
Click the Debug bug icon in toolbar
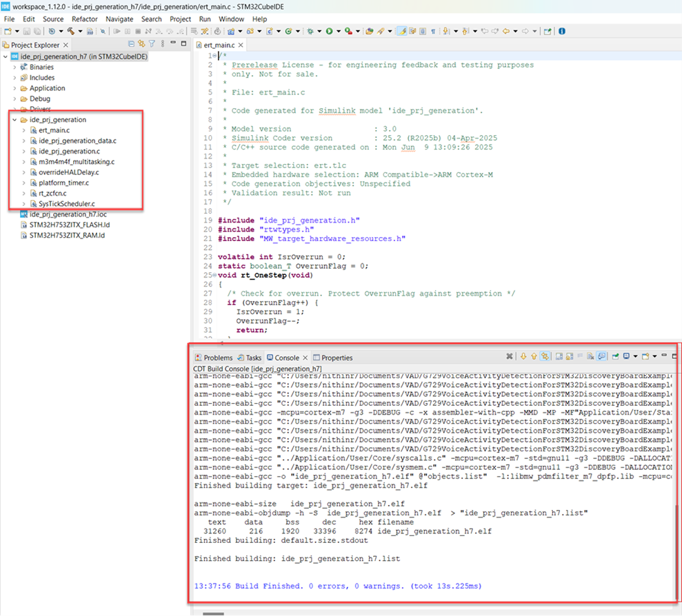[x=311, y=31]
